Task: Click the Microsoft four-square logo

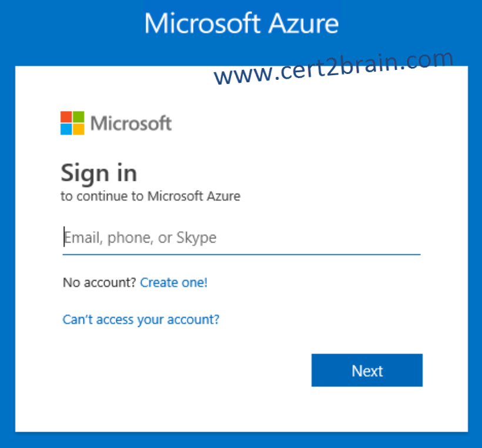Action: (x=72, y=123)
